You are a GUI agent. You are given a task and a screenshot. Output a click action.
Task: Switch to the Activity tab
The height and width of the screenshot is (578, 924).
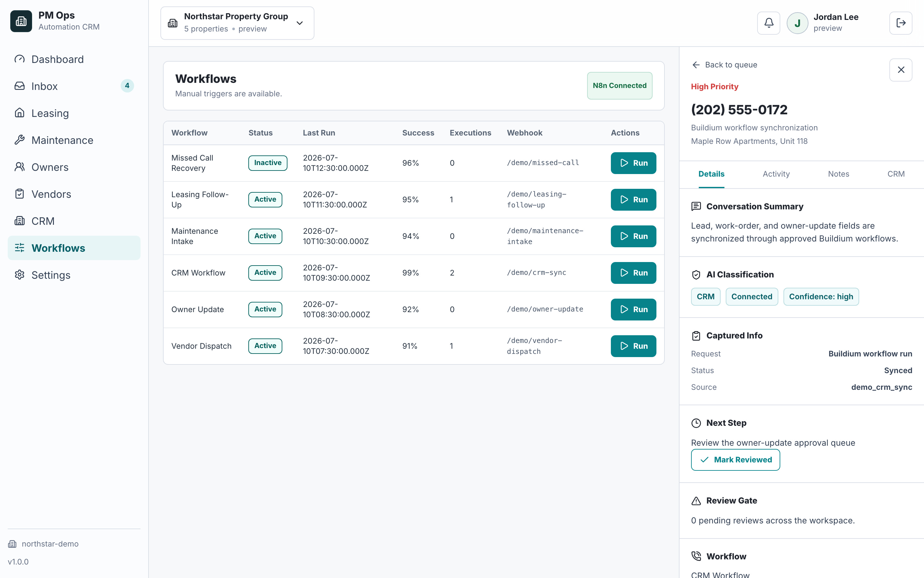pos(776,174)
